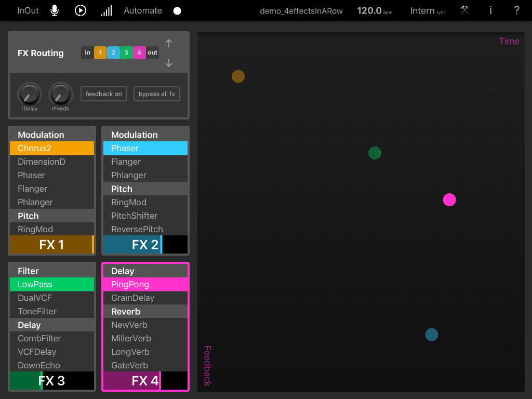The image size is (532, 399).
Task: Toggle 'bypass all fx' button
Action: click(x=157, y=94)
